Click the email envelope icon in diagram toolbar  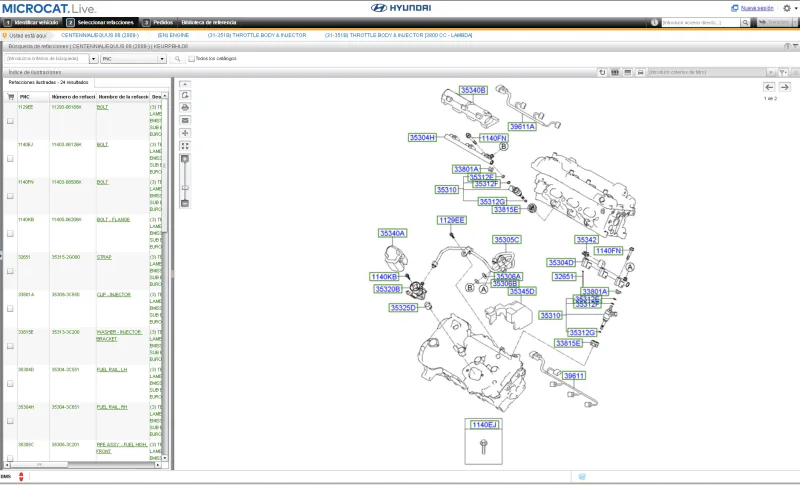tap(185, 120)
